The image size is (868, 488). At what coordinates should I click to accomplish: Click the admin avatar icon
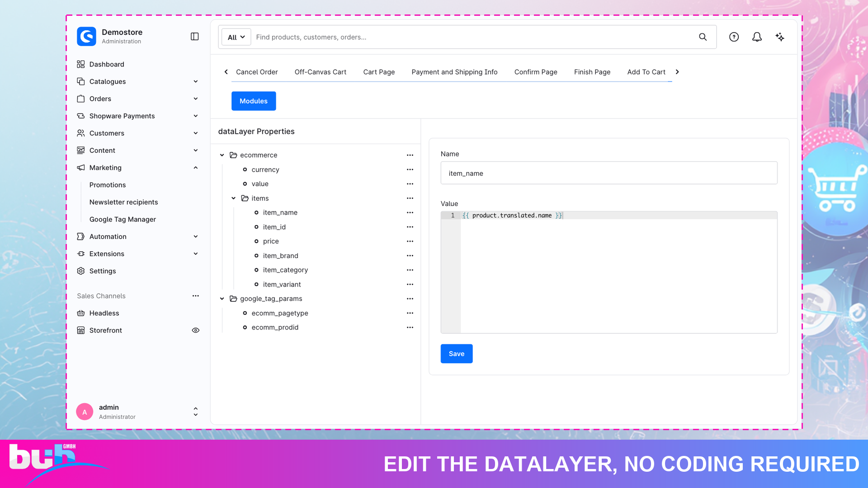click(x=85, y=412)
